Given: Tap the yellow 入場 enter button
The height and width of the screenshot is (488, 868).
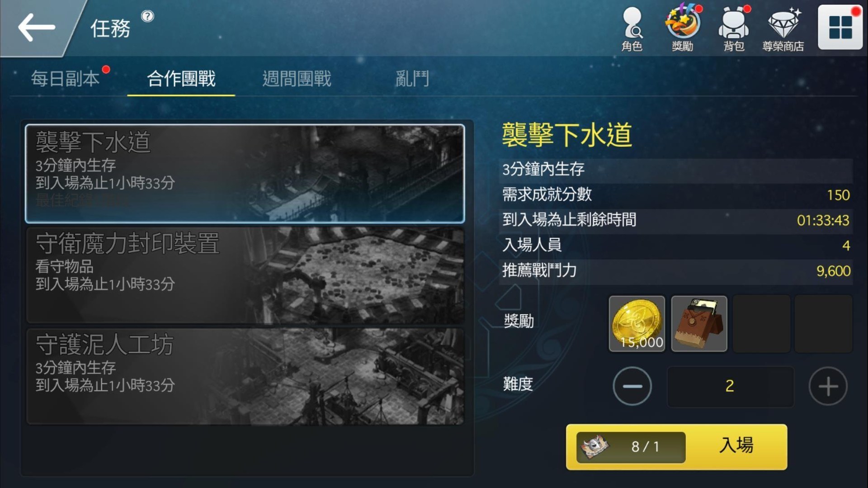Looking at the screenshot, I should click(x=676, y=447).
